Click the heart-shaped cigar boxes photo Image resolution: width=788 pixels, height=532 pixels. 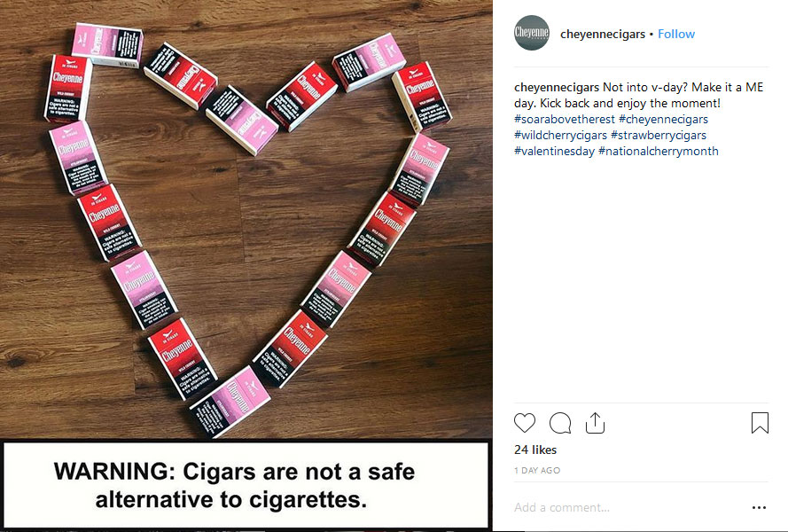point(246,219)
